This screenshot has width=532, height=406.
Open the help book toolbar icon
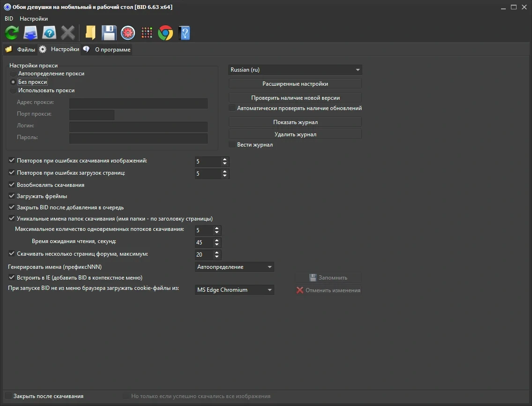coord(184,33)
